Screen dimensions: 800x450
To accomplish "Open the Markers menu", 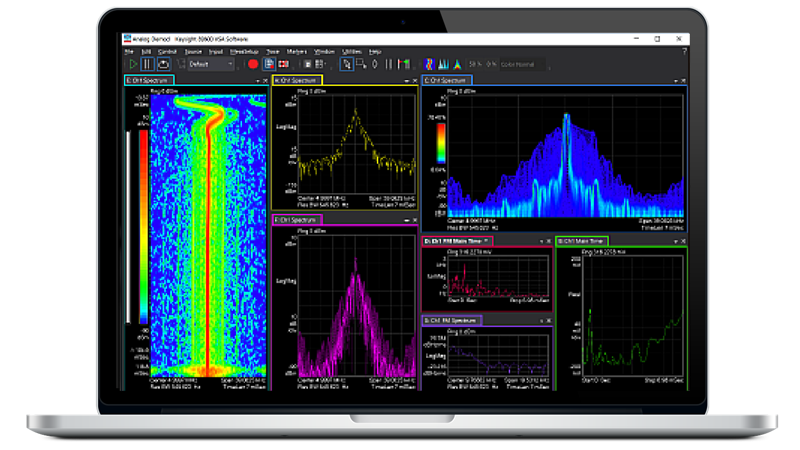I will 297,52.
